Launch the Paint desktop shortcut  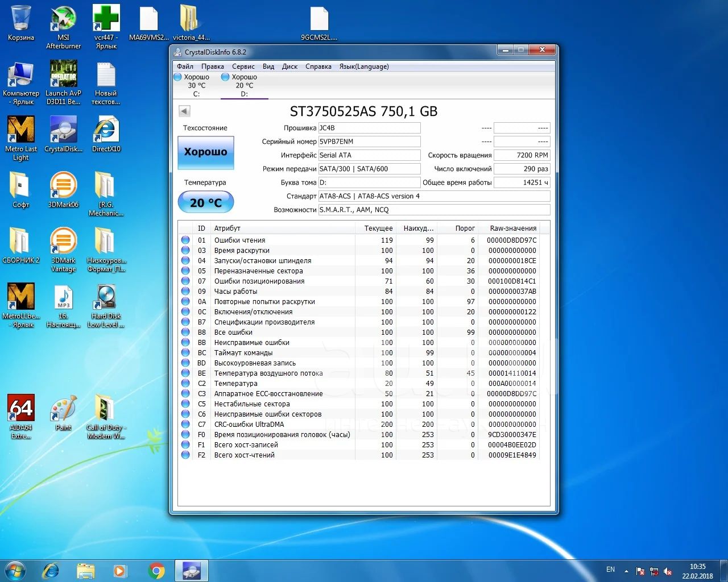63,413
